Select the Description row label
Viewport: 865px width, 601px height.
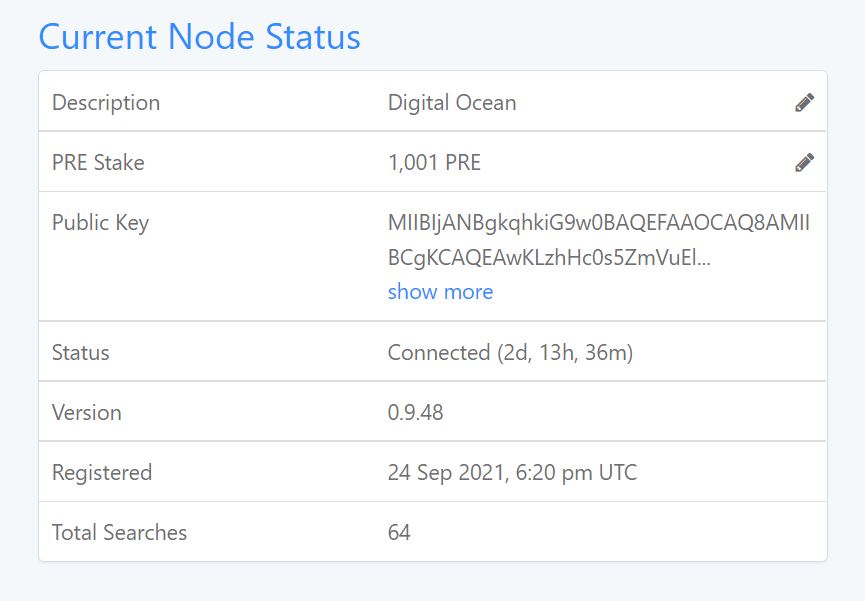[106, 103]
